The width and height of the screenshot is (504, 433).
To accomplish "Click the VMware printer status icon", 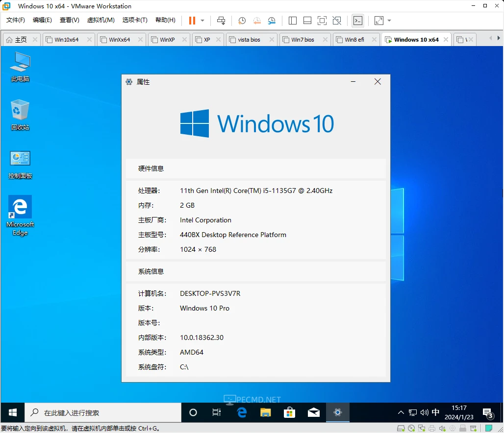I will 432,428.
